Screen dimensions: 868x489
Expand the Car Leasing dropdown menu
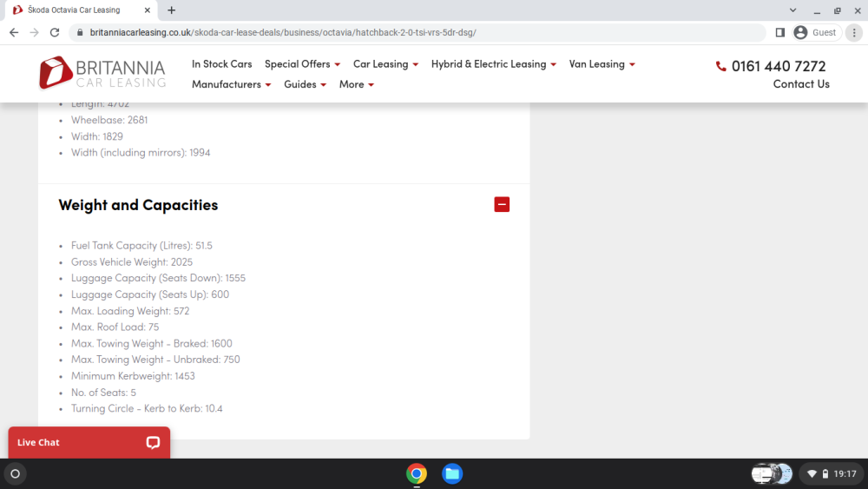(x=386, y=63)
